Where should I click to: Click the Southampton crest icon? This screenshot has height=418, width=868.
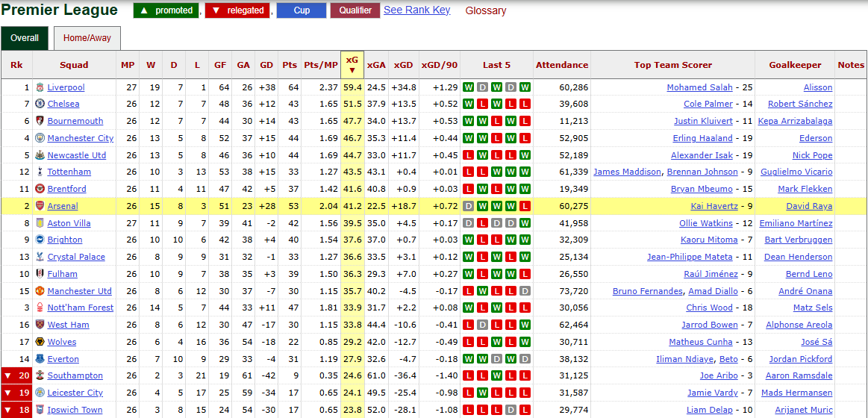[40, 376]
